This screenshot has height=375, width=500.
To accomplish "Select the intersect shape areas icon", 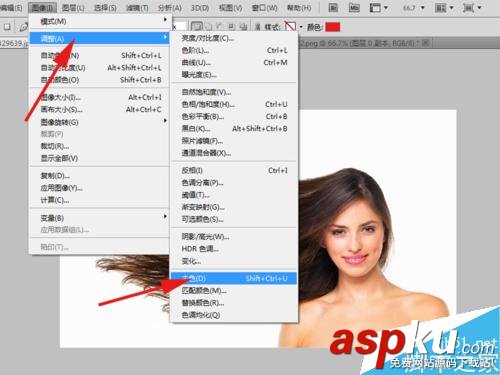I will click(x=232, y=27).
